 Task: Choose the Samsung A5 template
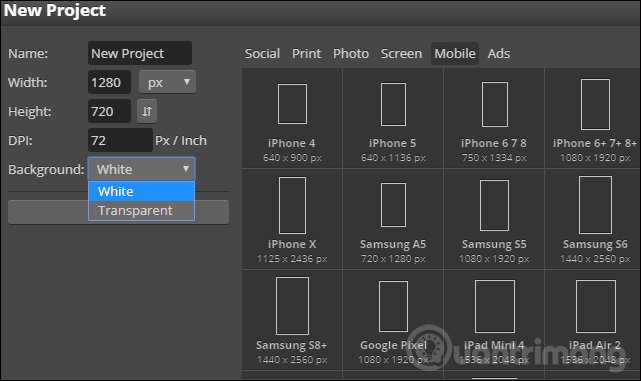click(393, 219)
